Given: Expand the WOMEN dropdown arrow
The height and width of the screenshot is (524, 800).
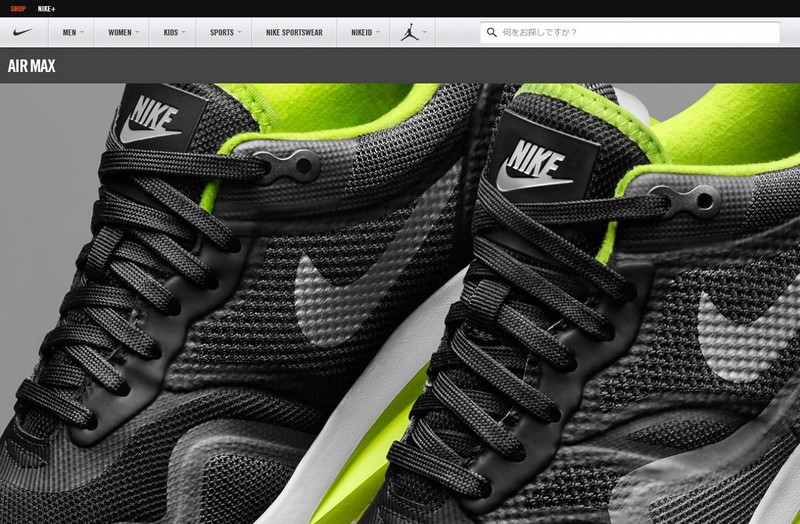Looking at the screenshot, I should pos(137,32).
